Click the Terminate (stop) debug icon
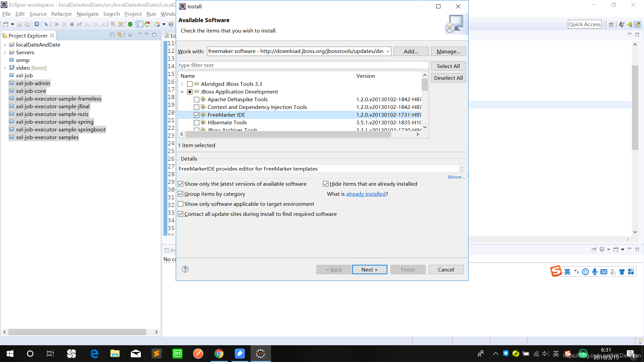Viewport: 644px width, 362px height. (x=72, y=24)
